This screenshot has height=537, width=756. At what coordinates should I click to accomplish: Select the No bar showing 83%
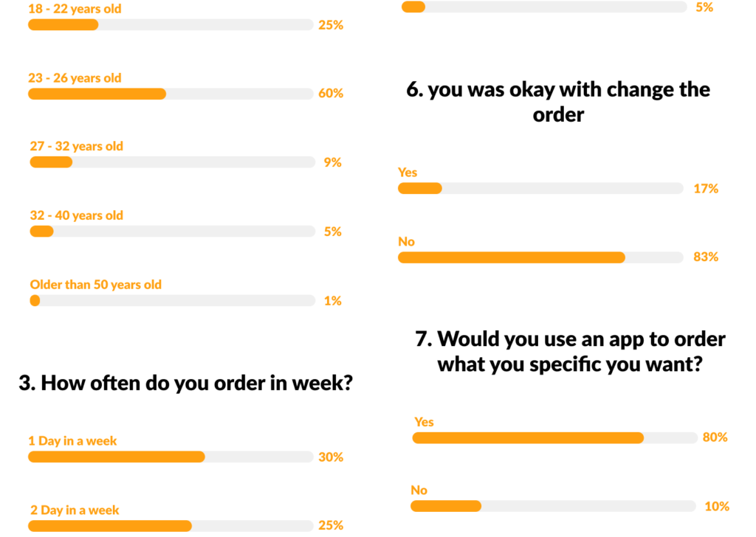(x=540, y=257)
